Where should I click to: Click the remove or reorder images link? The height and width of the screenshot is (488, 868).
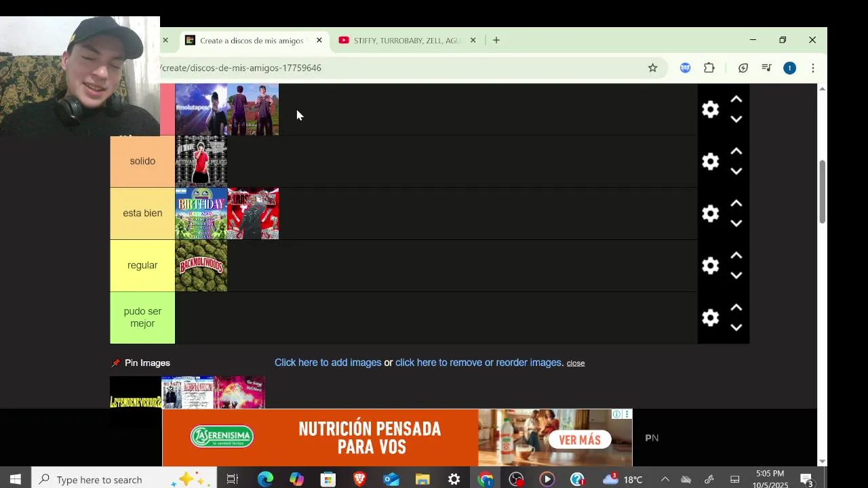click(x=478, y=363)
